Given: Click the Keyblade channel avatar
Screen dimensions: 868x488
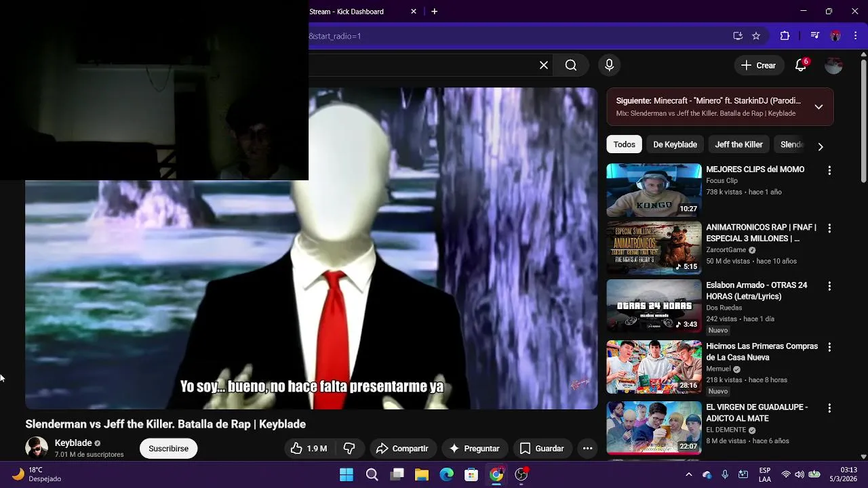Looking at the screenshot, I should click(37, 448).
